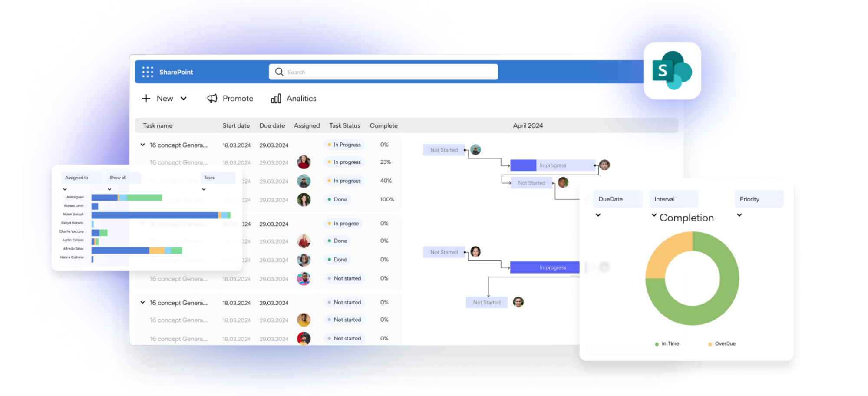Click the SharePoint title link
The image size is (868, 396).
click(176, 72)
